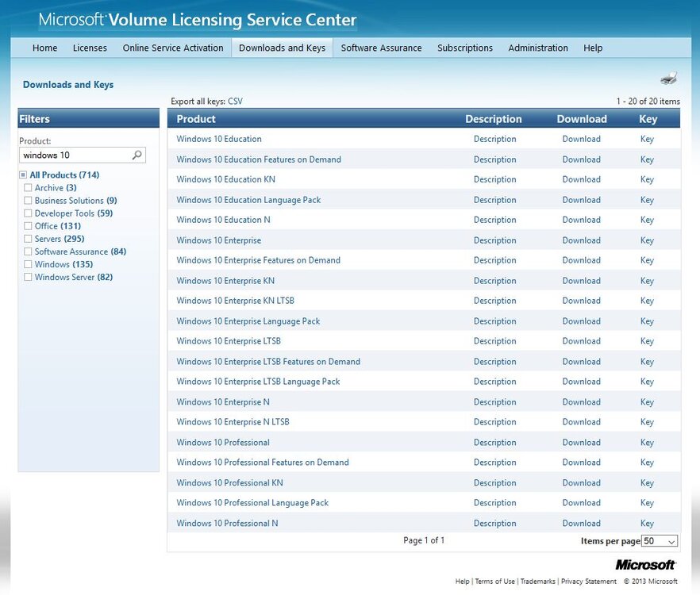
Task: Select the Servers filter checkbox
Action: tap(28, 239)
